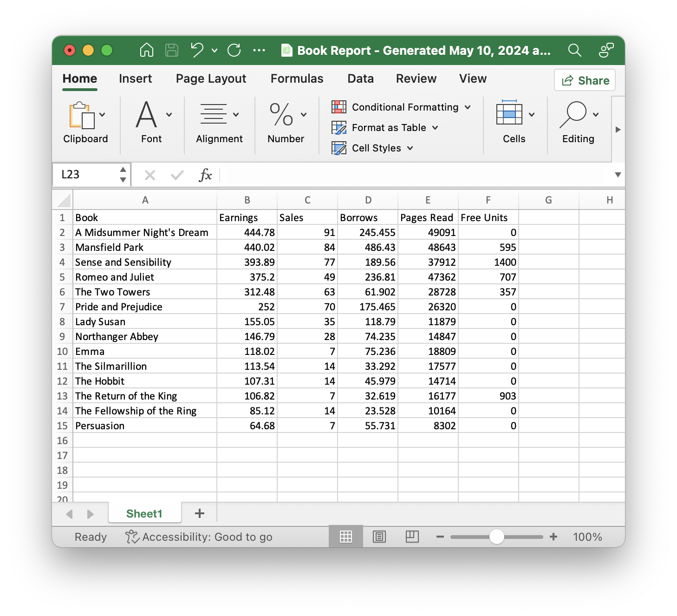The width and height of the screenshot is (677, 616).
Task: Click cell with Mansfield Park
Action: point(145,248)
